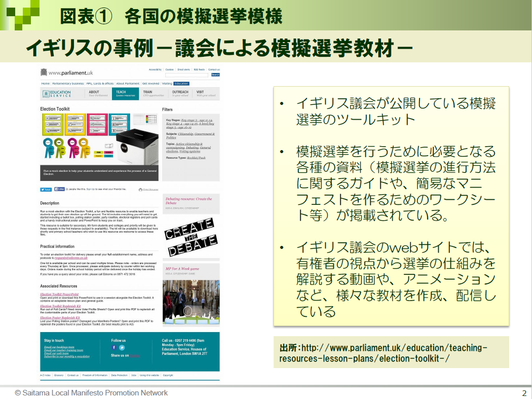
Task: Click the printer icon next to Print this page
Action: [140, 189]
